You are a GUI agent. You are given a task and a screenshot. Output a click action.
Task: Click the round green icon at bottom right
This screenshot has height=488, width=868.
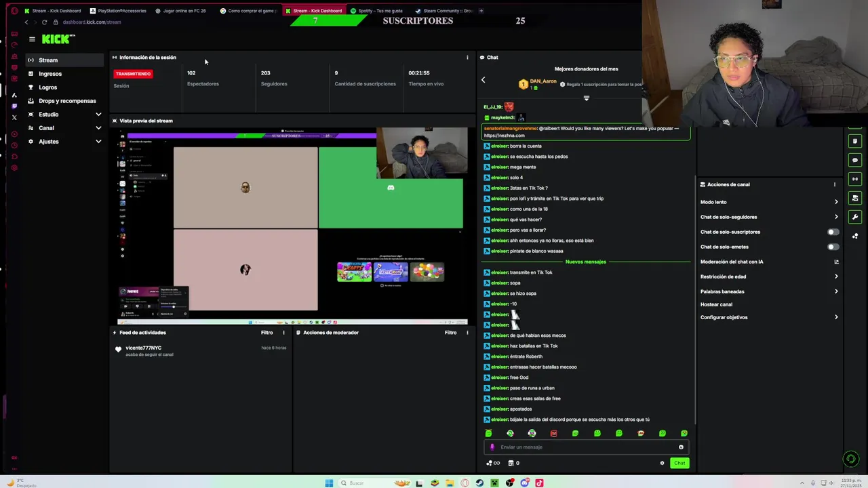(851, 459)
